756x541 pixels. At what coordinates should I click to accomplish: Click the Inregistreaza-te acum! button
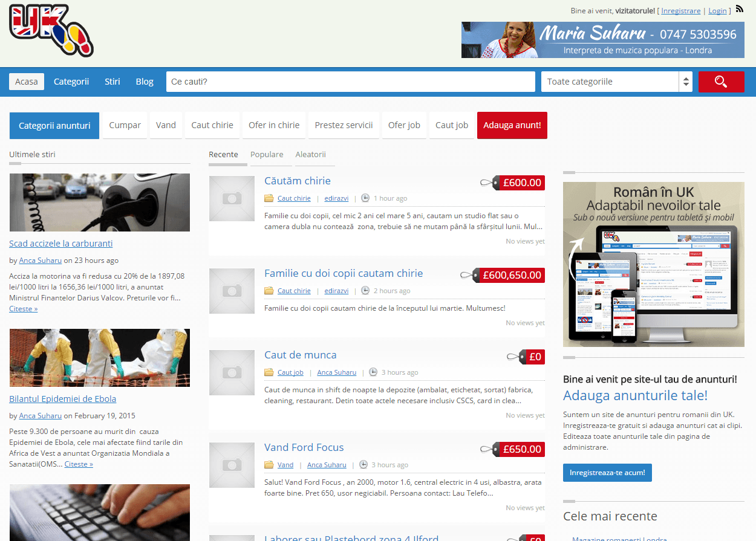click(x=607, y=473)
